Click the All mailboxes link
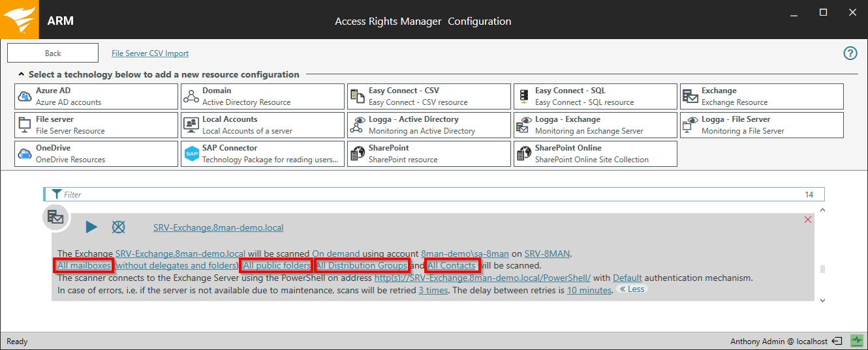This screenshot has height=350, width=868. click(85, 266)
